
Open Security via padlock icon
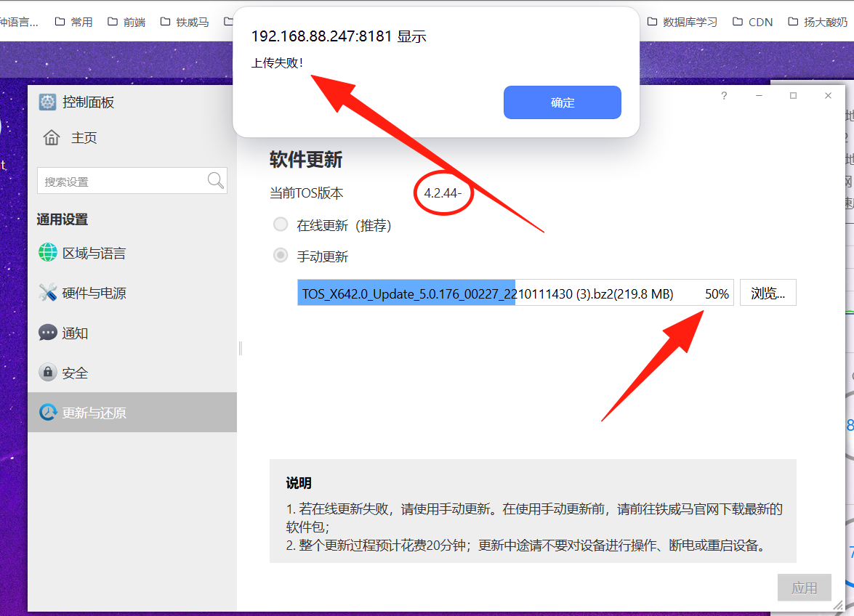tap(48, 372)
